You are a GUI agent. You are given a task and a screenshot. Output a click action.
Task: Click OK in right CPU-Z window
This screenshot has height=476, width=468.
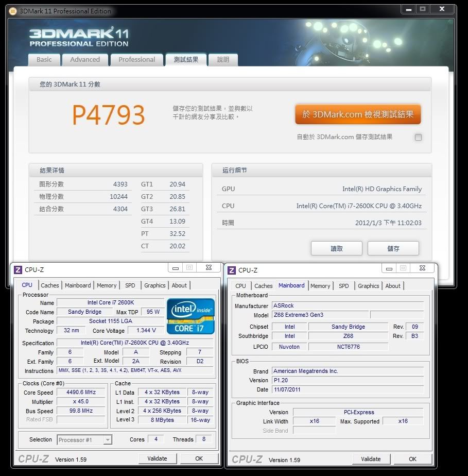point(413,460)
